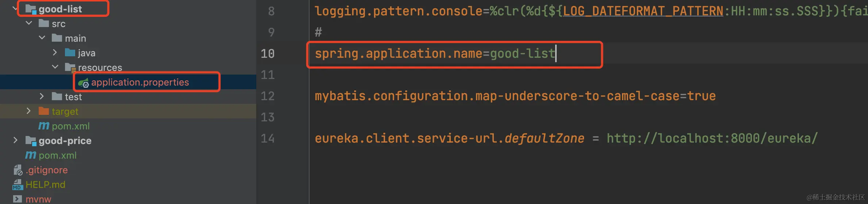Expand the java folder chevron
Image resolution: width=868 pixels, height=204 pixels.
(55, 53)
